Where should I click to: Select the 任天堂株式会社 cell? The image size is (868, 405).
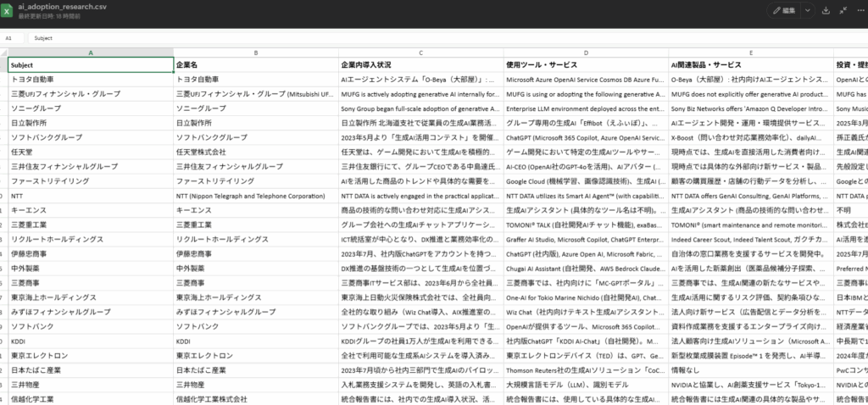(x=256, y=152)
